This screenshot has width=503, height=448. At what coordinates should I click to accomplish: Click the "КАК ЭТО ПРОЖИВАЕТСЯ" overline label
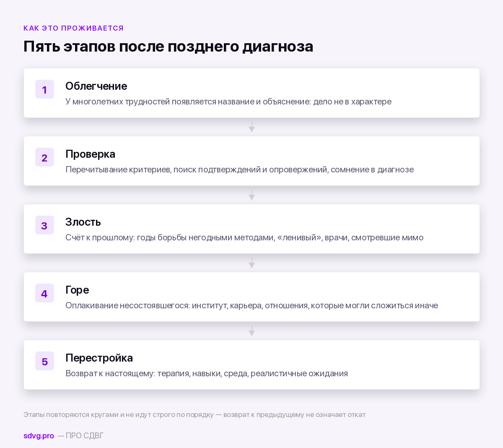pyautogui.click(x=73, y=28)
